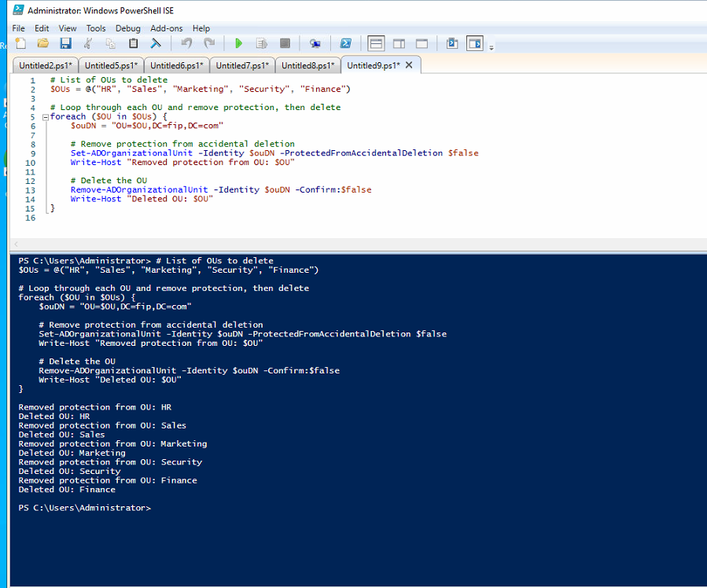Click the console prompt 'PS C:\Users\Administrator>' at the bottom
Screen dimensions: 707x588
point(85,508)
